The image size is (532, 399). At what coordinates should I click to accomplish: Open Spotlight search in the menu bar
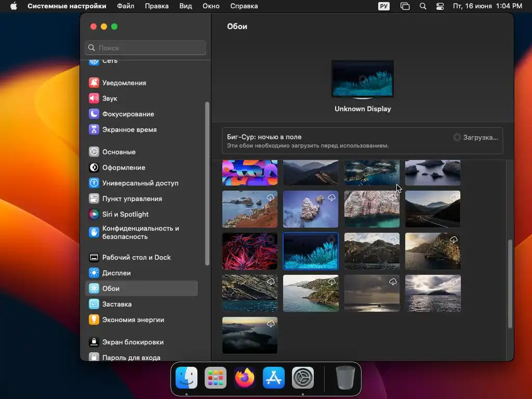coord(423,6)
